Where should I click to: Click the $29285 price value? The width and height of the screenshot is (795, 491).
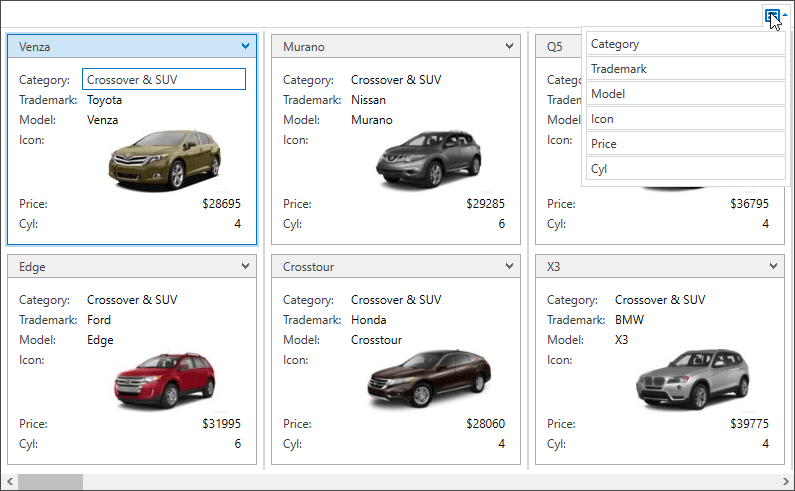point(486,204)
